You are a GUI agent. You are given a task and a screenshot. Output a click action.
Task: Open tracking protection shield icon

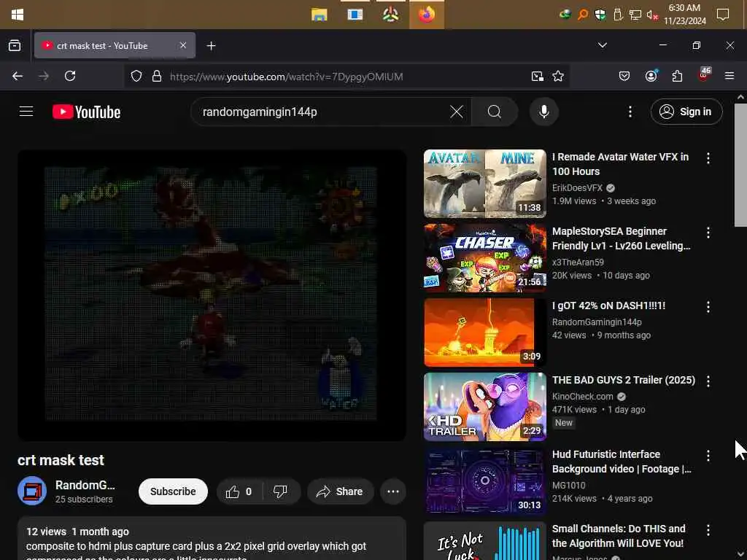pos(136,76)
